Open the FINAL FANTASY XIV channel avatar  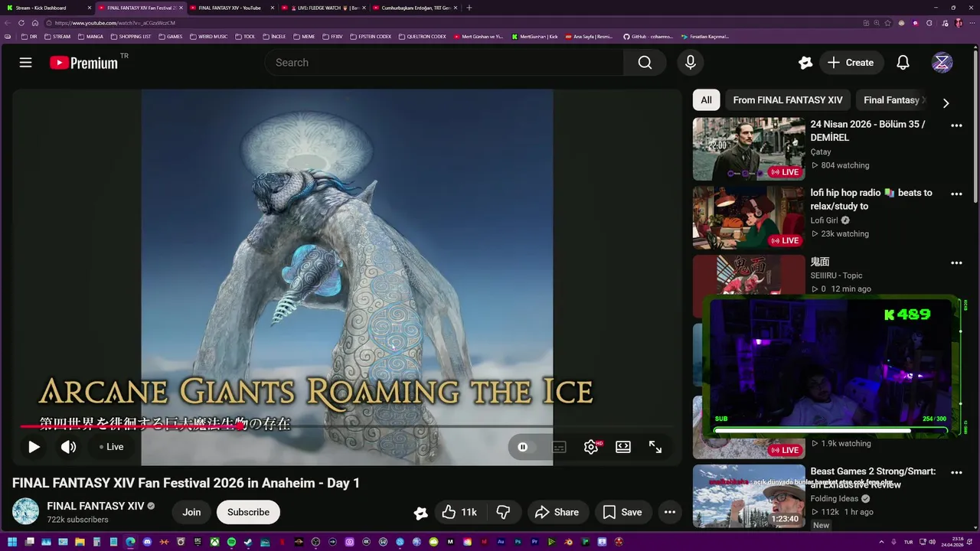point(25,512)
